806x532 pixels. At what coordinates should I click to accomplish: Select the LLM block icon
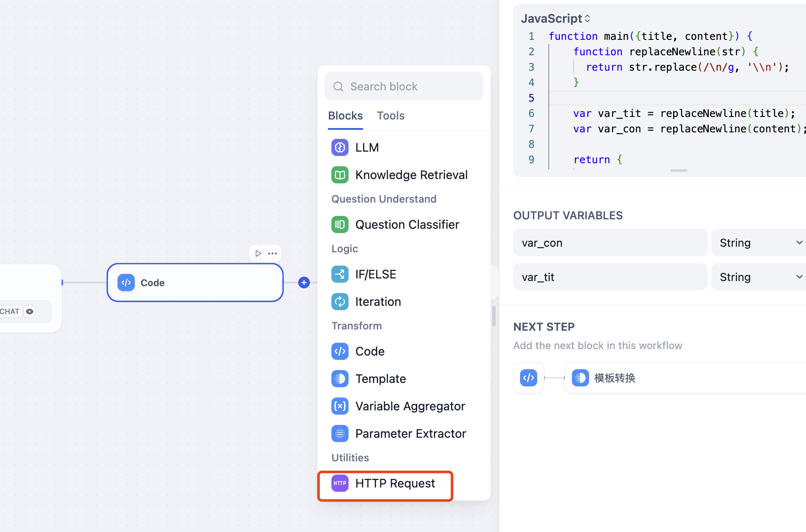pos(340,147)
